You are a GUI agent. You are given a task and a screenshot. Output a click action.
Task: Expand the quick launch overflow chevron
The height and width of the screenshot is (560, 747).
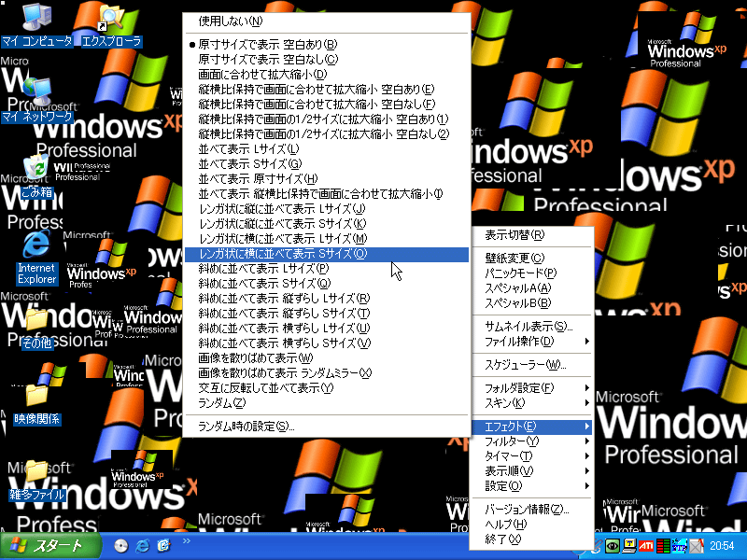186,540
